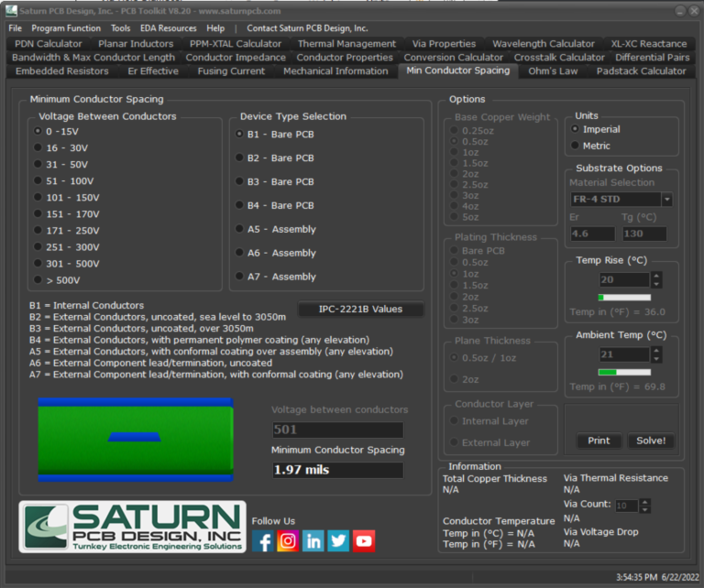This screenshot has width=704, height=588.
Task: Open the YouTube icon link
Action: pyautogui.click(x=364, y=540)
